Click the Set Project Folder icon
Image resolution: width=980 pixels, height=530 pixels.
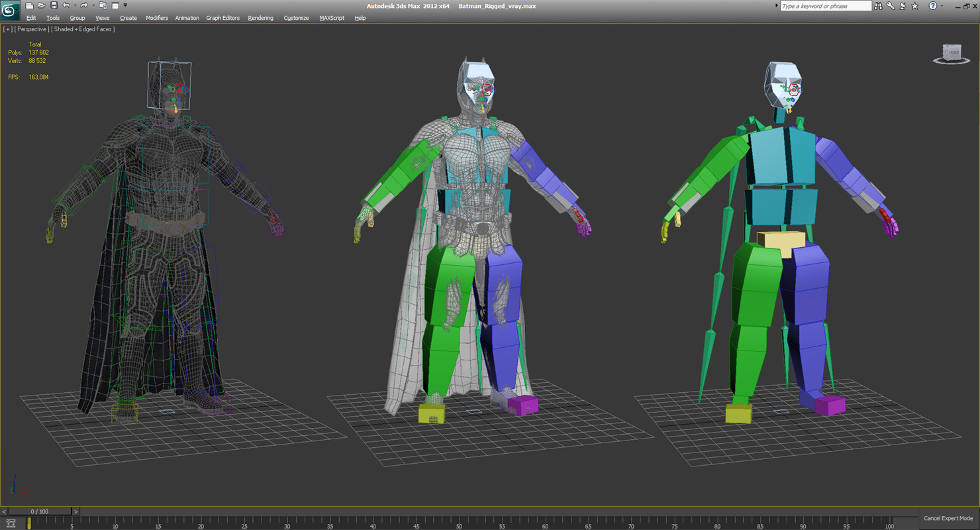pyautogui.click(x=103, y=6)
